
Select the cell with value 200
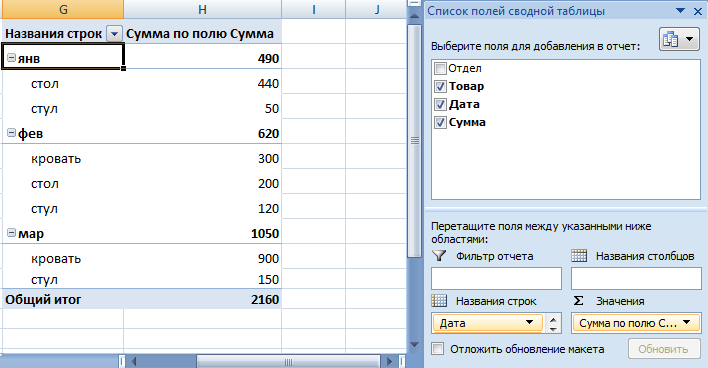pos(202,183)
